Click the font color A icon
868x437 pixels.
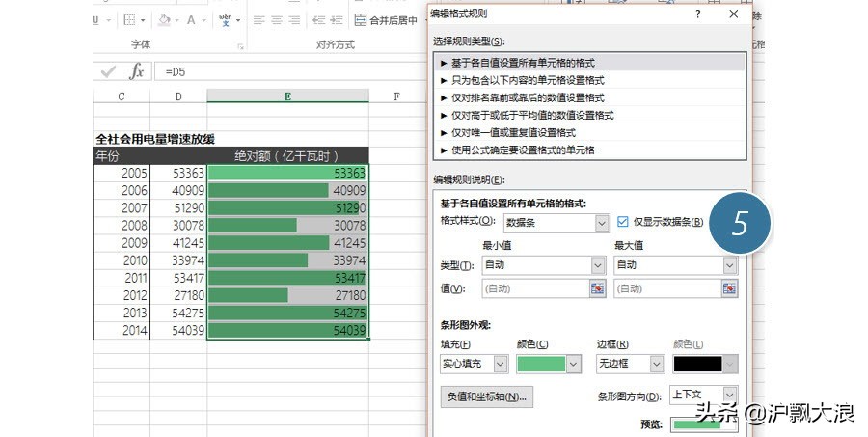coord(191,20)
